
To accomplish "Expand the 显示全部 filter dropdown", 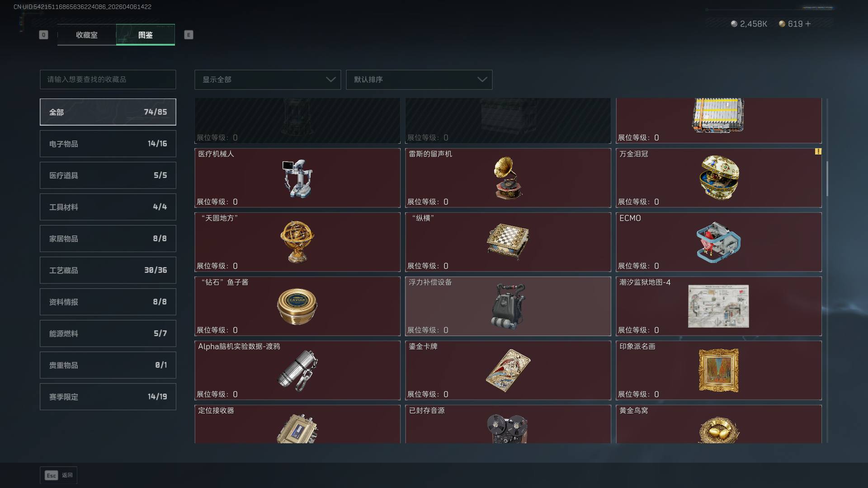I will coord(268,80).
